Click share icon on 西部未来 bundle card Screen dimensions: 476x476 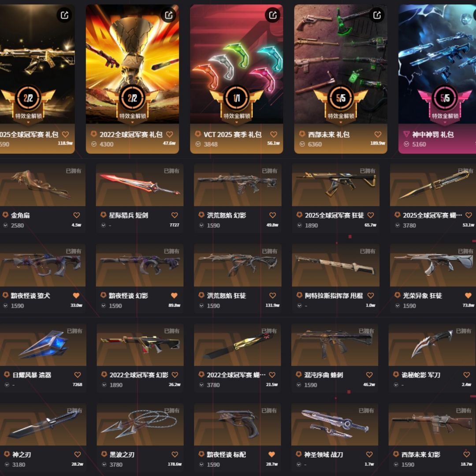point(377,15)
